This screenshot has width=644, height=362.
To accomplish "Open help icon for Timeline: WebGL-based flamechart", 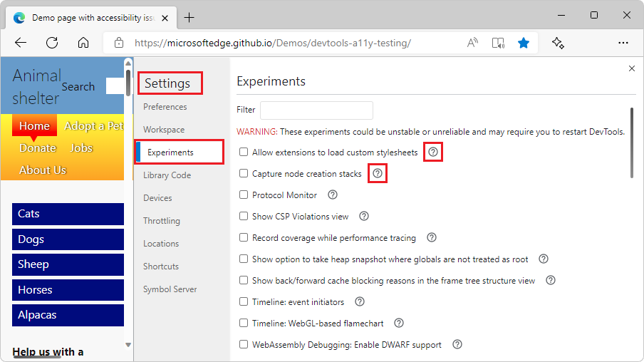I will (x=399, y=323).
